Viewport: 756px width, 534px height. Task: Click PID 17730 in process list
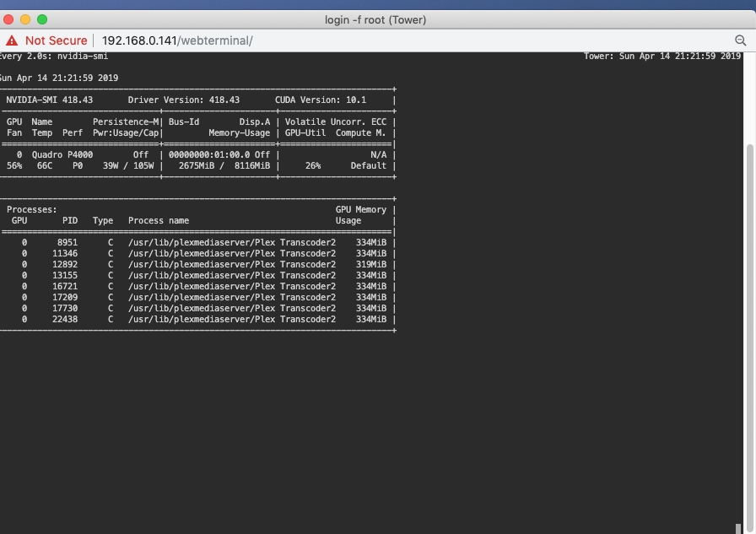coord(65,309)
